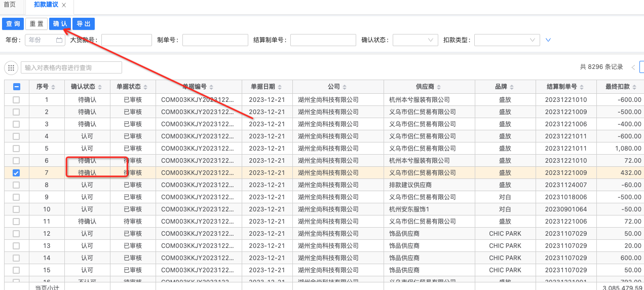Sort by 序号 column sort icon
This screenshot has width=644, height=290.
tap(54, 87)
